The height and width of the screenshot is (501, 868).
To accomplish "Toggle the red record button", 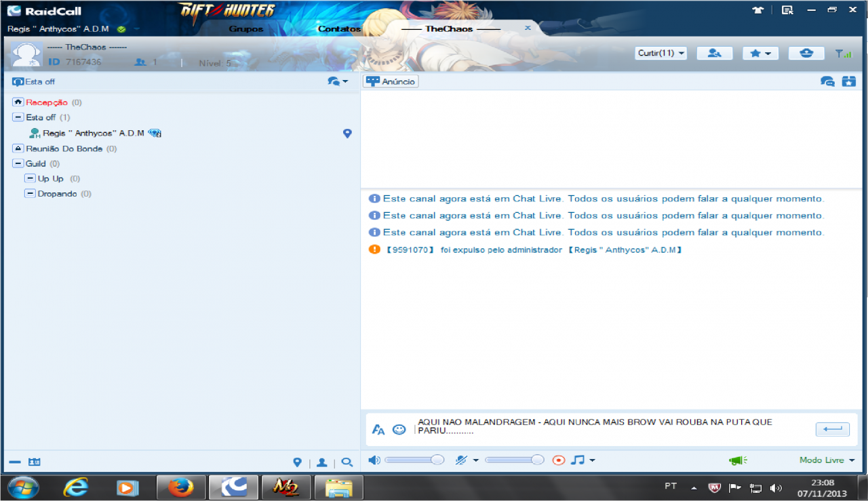I will coord(558,460).
